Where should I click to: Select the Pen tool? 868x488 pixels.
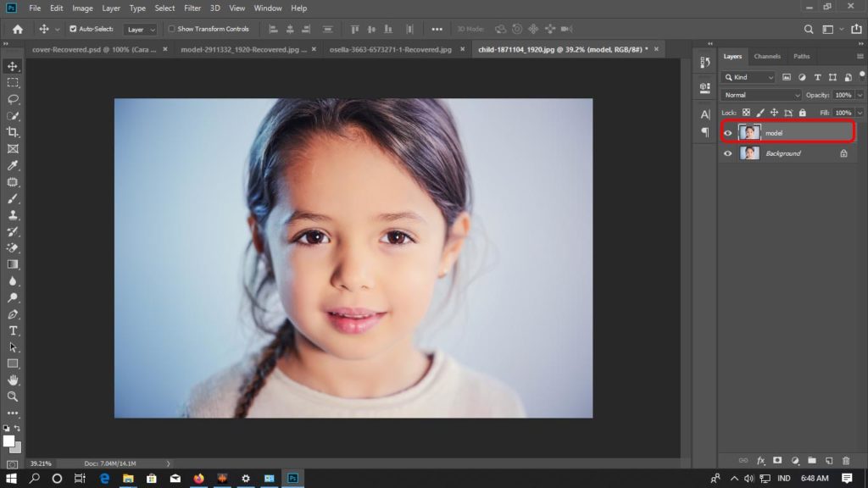click(x=13, y=314)
